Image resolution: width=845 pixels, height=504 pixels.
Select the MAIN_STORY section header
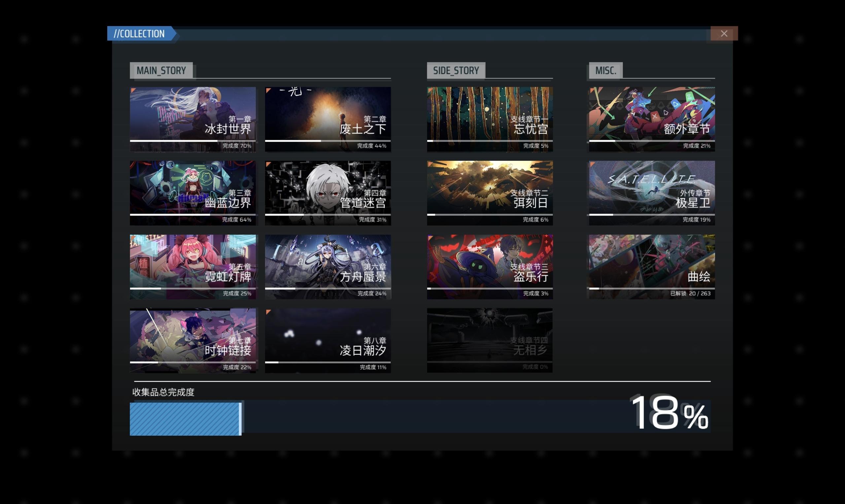click(x=161, y=70)
